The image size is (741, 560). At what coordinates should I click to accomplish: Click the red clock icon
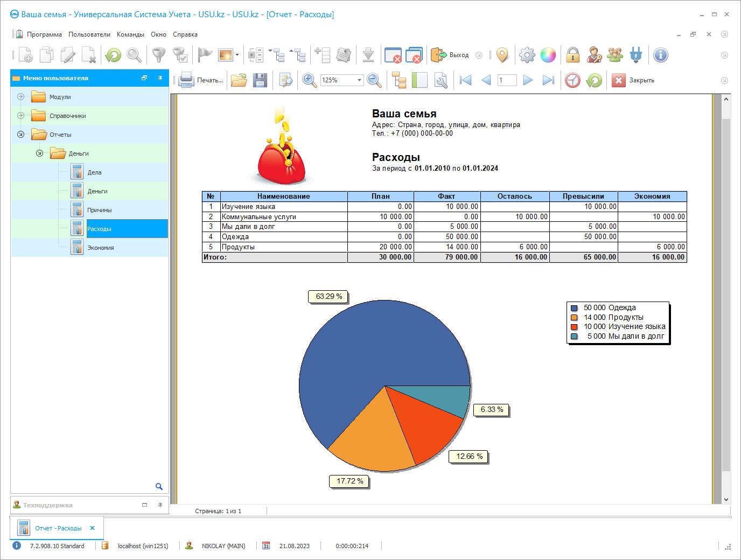(x=572, y=80)
